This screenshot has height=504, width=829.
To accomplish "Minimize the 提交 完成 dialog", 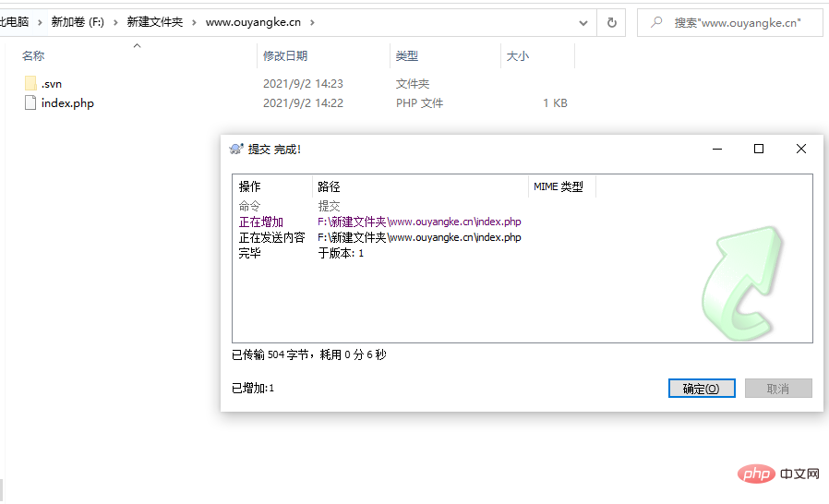I will click(717, 150).
